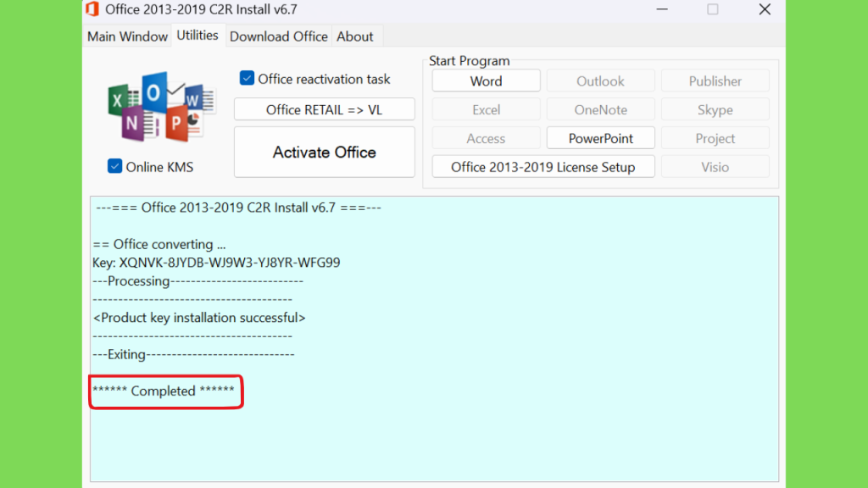Click Office RETAIL => VL button
Image resolution: width=868 pixels, height=488 pixels.
click(x=325, y=109)
